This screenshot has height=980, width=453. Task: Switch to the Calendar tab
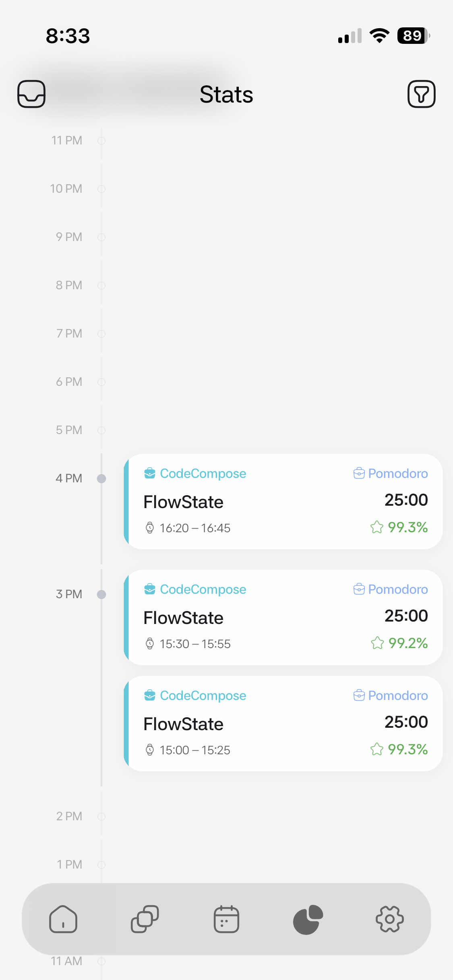click(226, 918)
